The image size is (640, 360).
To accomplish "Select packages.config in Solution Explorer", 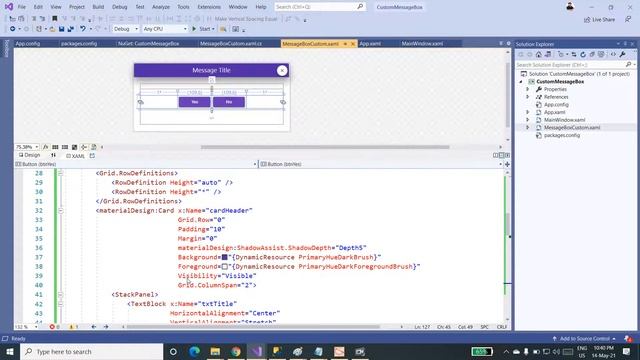I will 562,135.
